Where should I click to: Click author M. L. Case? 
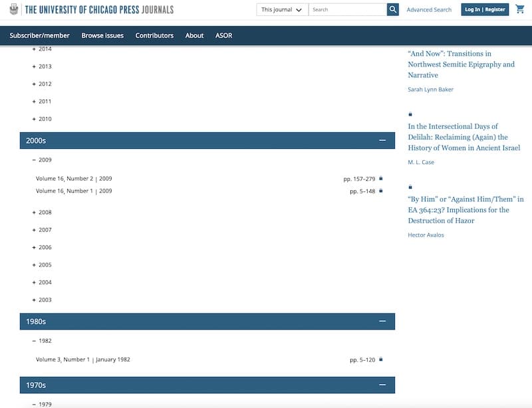pyautogui.click(x=421, y=162)
